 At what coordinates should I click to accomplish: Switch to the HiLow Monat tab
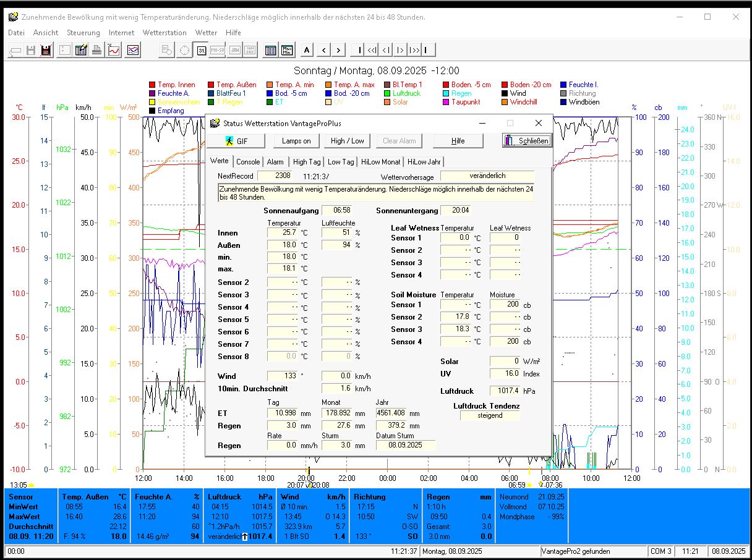pos(380,162)
